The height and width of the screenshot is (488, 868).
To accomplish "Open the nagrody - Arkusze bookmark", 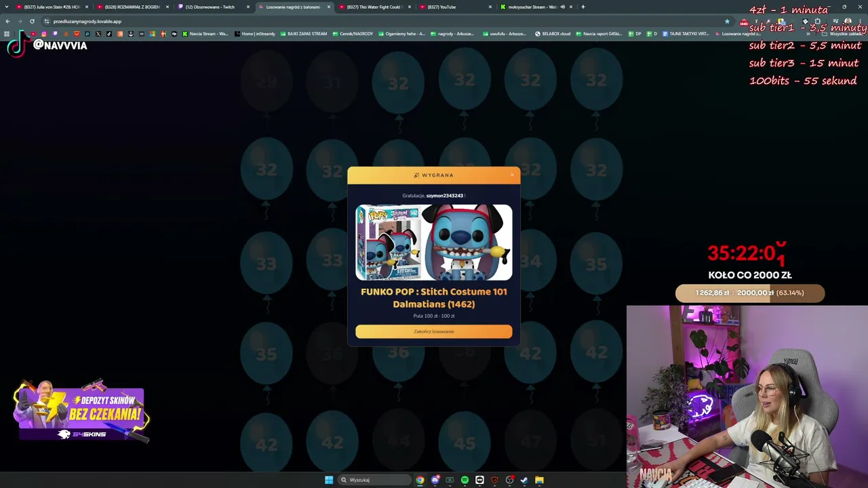I will 453,34.
